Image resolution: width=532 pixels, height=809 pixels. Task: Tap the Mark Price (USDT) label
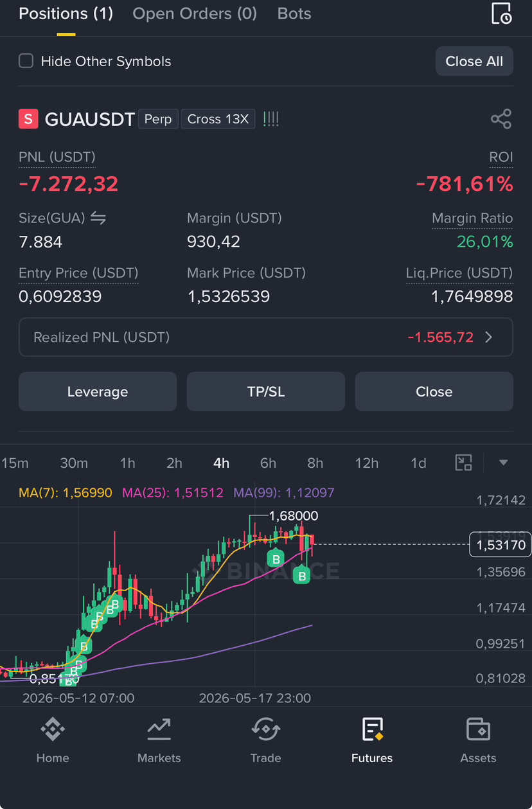pyautogui.click(x=246, y=273)
